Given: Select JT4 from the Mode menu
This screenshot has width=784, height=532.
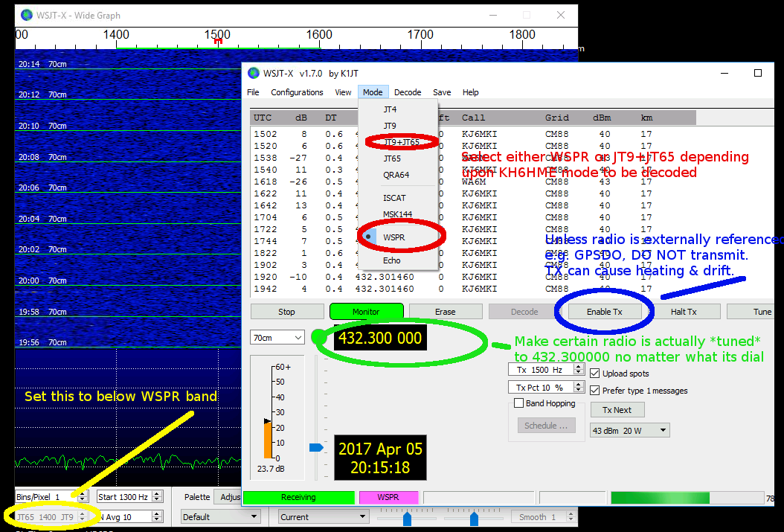Looking at the screenshot, I should [398, 109].
